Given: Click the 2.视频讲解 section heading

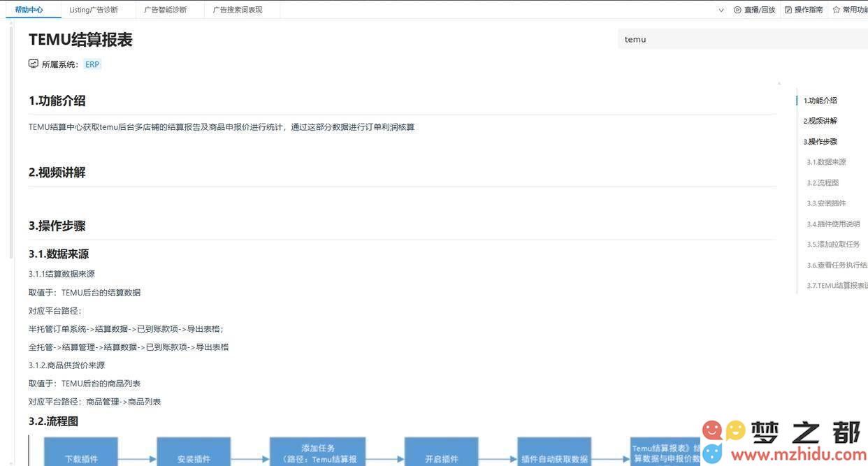Looking at the screenshot, I should (x=57, y=173).
